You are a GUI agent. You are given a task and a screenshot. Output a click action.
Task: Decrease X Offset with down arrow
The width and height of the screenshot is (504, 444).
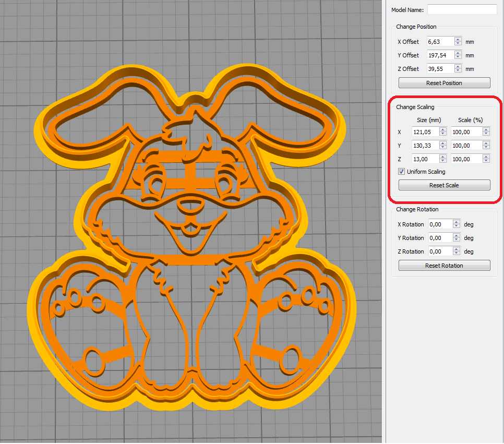click(458, 44)
